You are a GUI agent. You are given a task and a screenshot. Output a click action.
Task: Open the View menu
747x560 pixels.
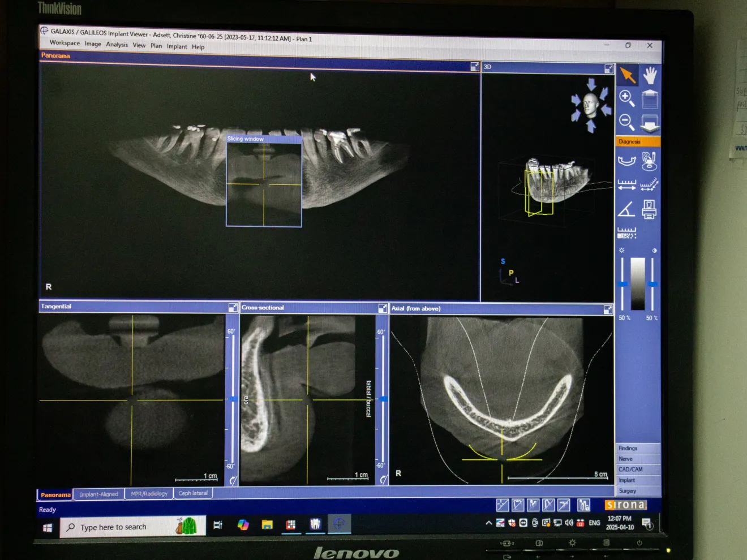139,45
